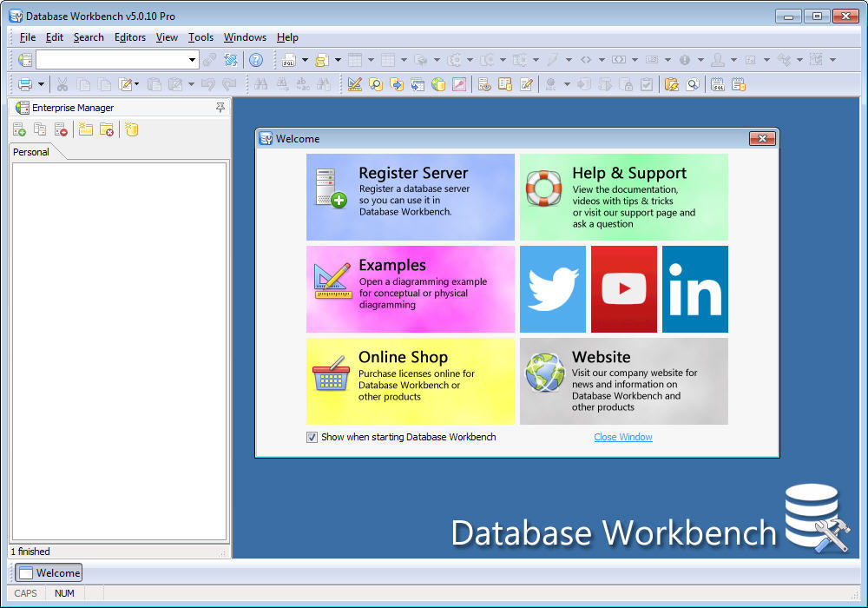
Task: Click the Welcome window tab at bottom
Action: (49, 572)
